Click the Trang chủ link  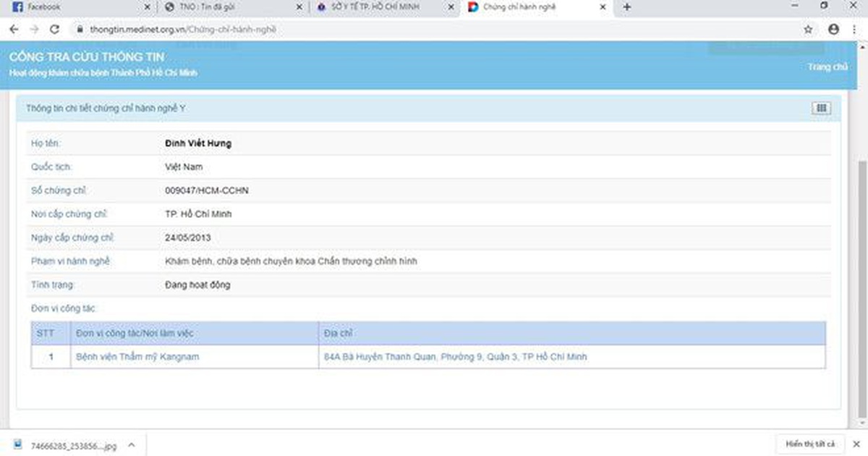[827, 67]
